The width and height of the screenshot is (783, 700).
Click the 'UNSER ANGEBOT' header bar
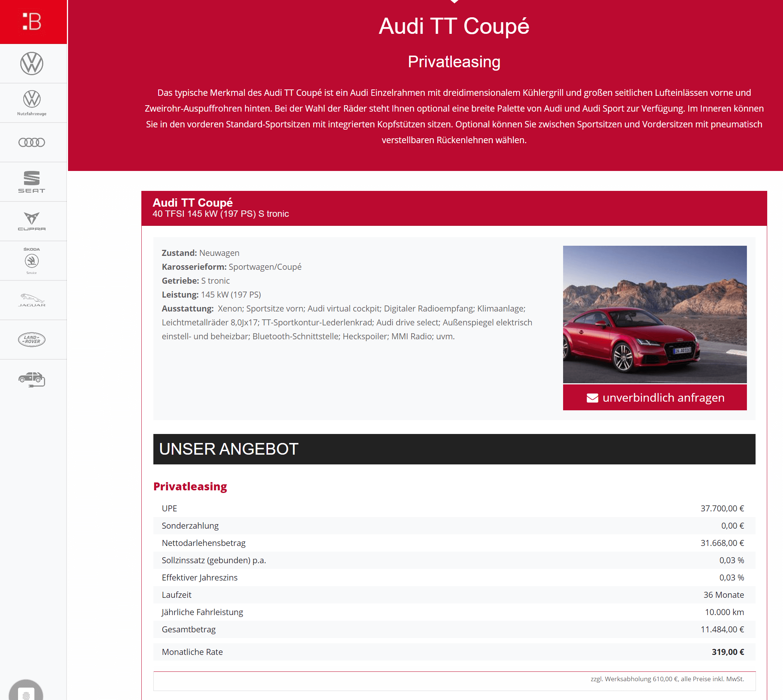point(454,449)
